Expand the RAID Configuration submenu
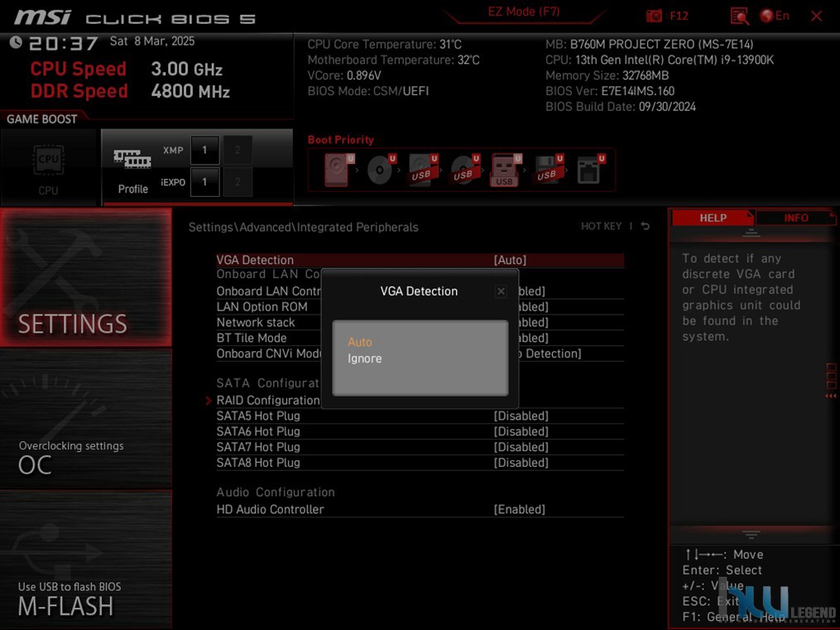 pos(268,400)
